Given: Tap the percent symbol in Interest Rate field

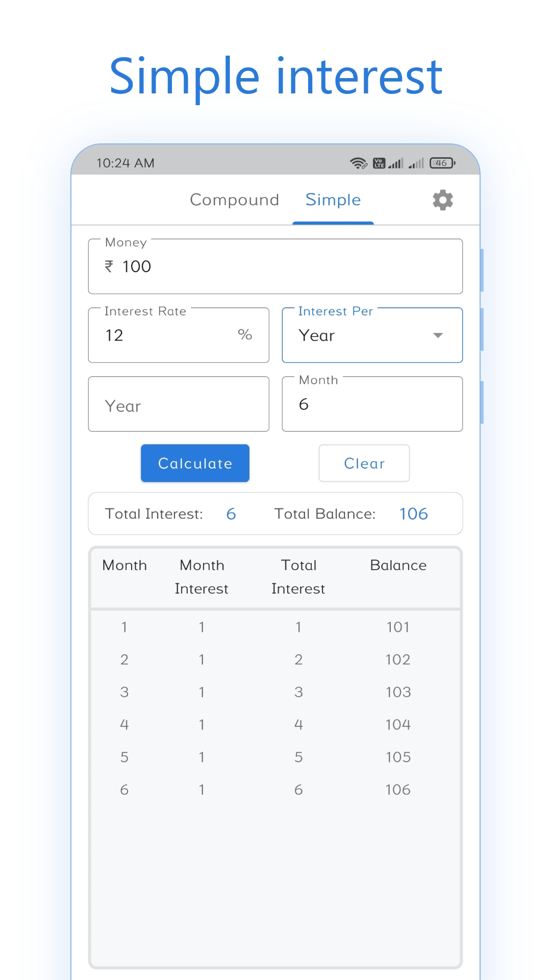Looking at the screenshot, I should coord(246,335).
